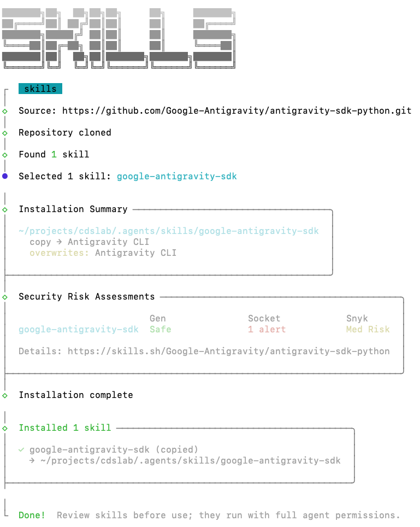Click the green checkmark beside google-antigravity-sdk (copied)
Screen dimensions: 420x527
tap(21, 449)
